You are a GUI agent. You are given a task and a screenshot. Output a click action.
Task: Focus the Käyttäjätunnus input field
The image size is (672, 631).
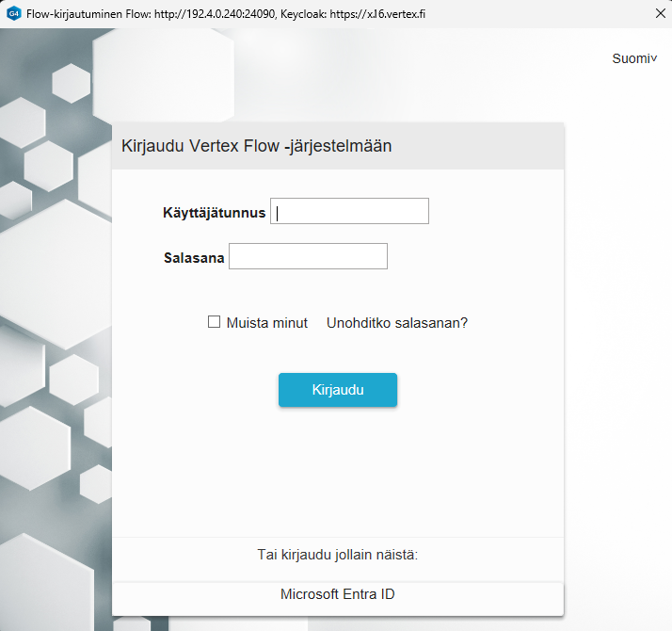(x=349, y=212)
